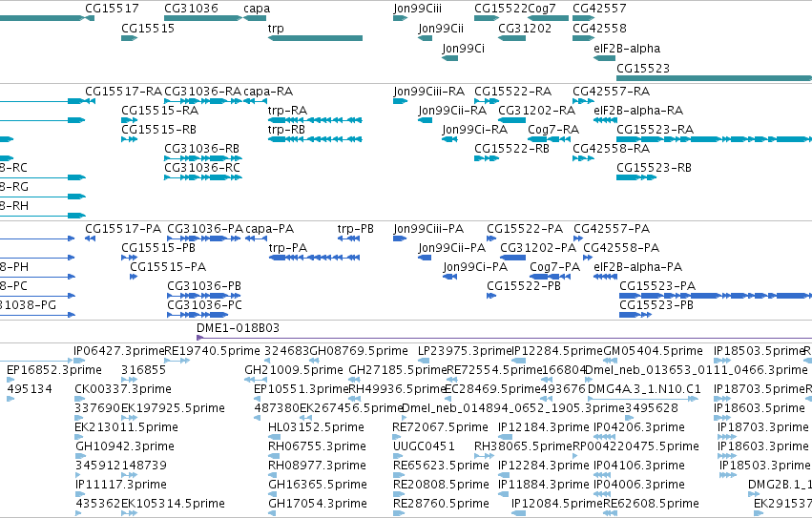This screenshot has width=812, height=518.
Task: Click the RH06755.3prime EST label
Action: pyautogui.click(x=317, y=446)
